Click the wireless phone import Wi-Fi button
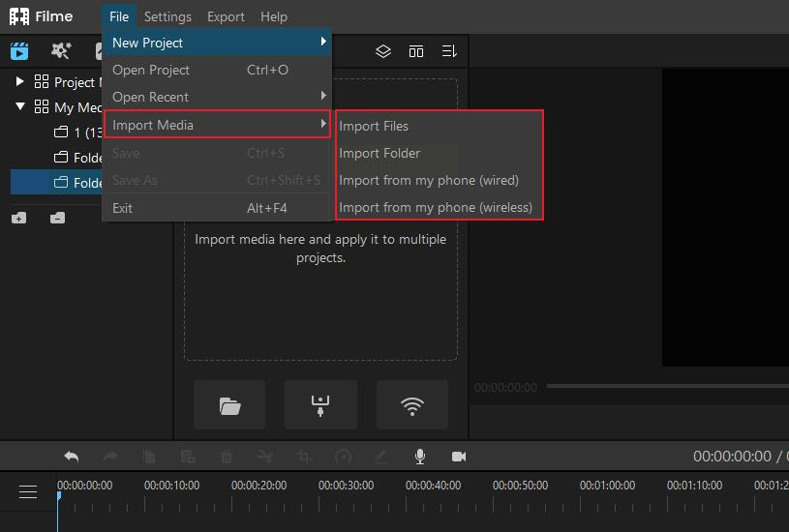The width and height of the screenshot is (789, 532). (x=412, y=405)
